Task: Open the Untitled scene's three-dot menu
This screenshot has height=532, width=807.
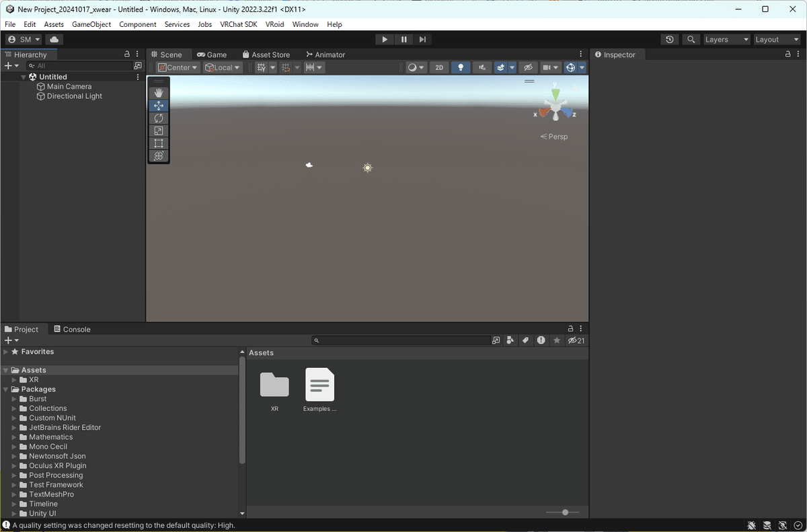Action: [138, 77]
